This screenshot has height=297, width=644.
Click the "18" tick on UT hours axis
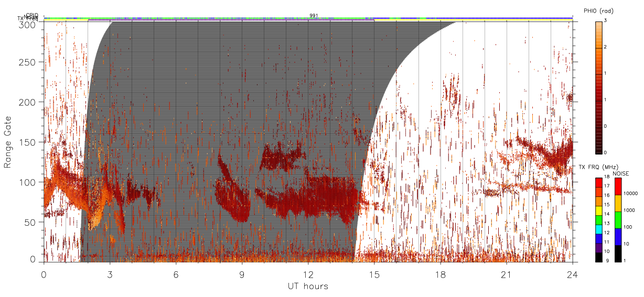tap(441, 275)
